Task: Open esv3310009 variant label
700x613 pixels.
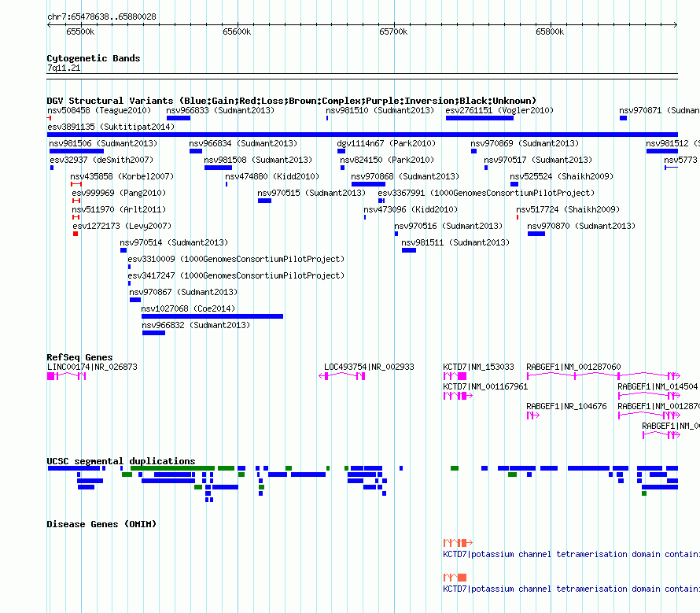Action: pyautogui.click(x=236, y=259)
